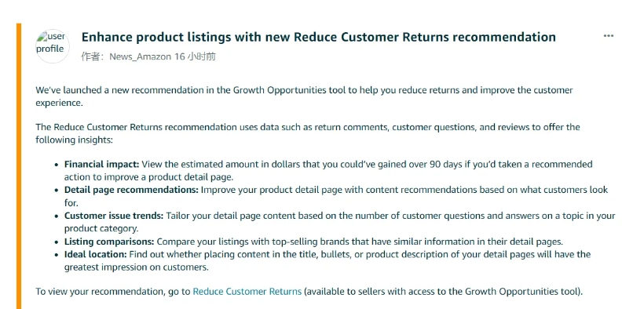Click the orange vertical highlight bar

19,165
